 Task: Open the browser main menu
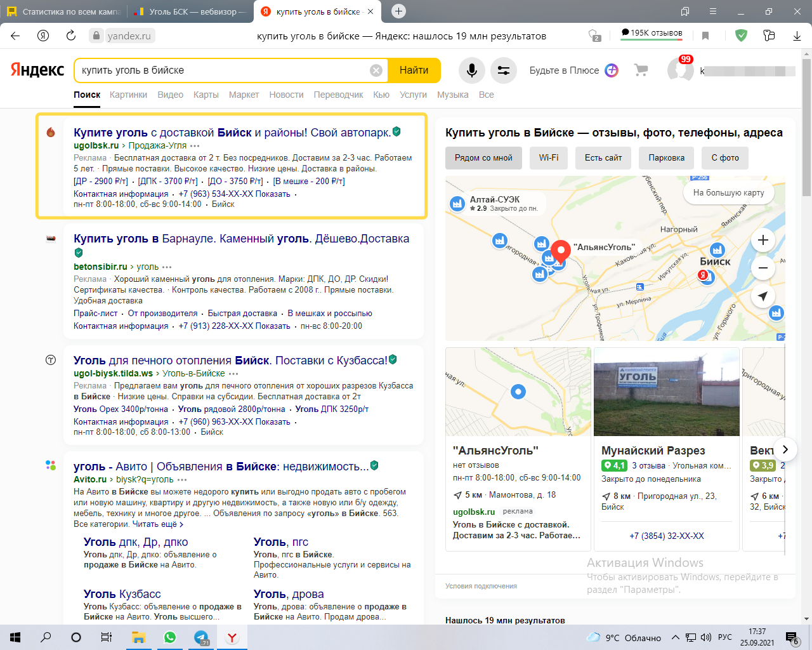(x=713, y=11)
